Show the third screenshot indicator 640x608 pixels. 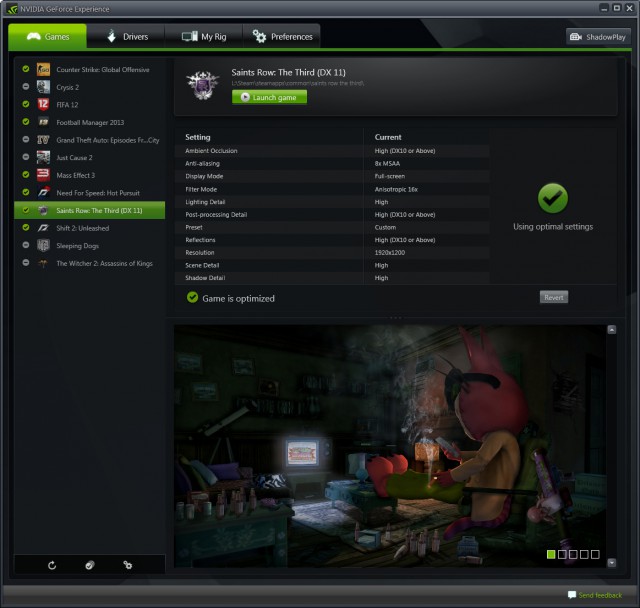coord(573,554)
